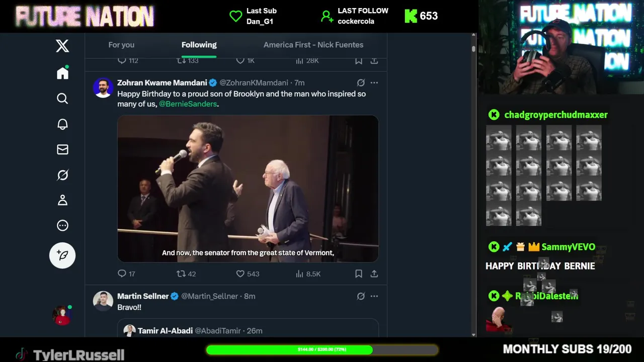This screenshot has width=644, height=362.
Task: View analytics 8.5K on Mamdani post
Action: (x=308, y=274)
